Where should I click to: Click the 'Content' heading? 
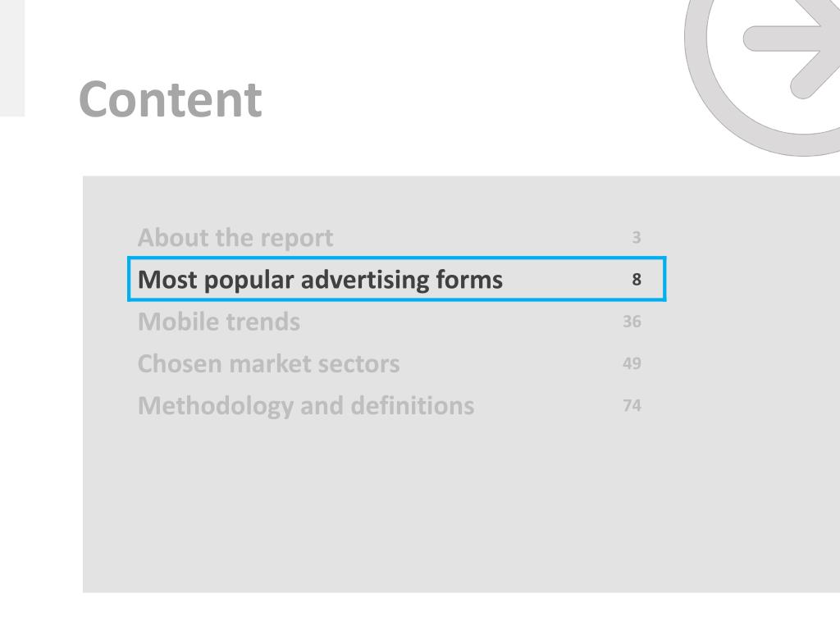coord(171,99)
